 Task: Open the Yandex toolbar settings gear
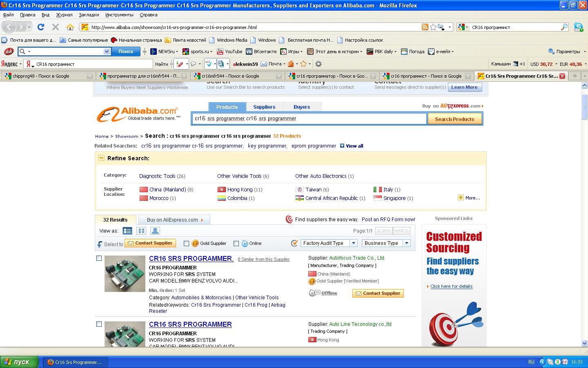tap(318, 64)
